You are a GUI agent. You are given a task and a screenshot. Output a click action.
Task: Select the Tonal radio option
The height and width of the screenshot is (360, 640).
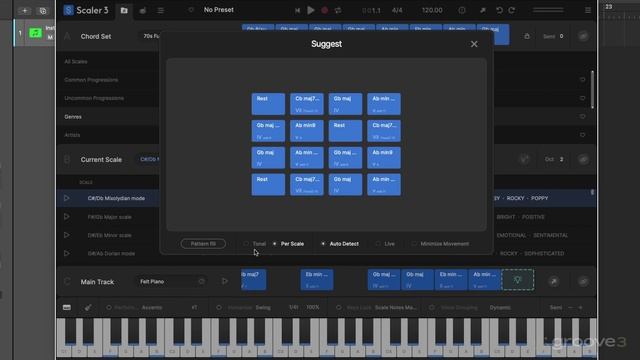point(246,244)
